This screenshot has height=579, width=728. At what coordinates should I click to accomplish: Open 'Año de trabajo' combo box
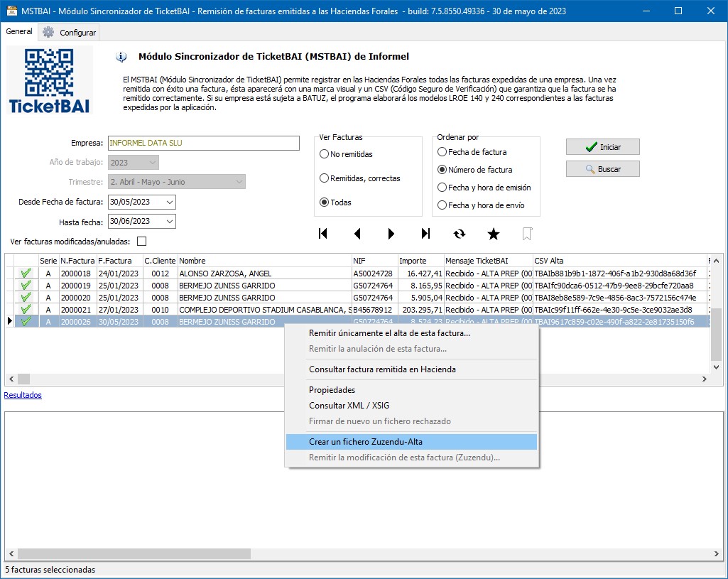tap(134, 163)
